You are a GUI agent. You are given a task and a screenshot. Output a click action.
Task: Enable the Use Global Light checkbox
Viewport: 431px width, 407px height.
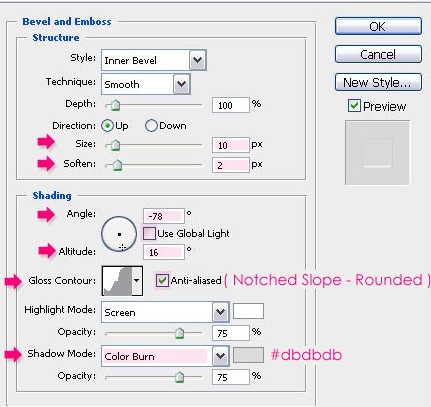click(149, 233)
